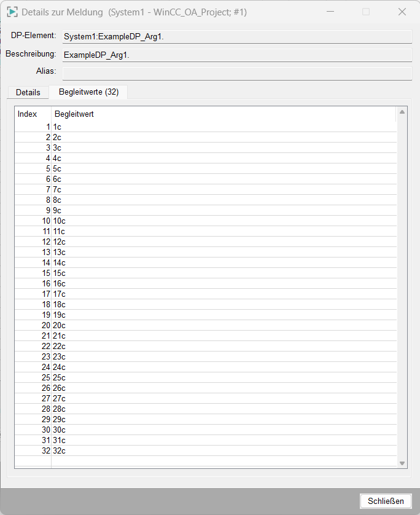Screen dimensions: 420x515
Task: Select the Begleitwert cell '28c'
Action: tap(224, 409)
